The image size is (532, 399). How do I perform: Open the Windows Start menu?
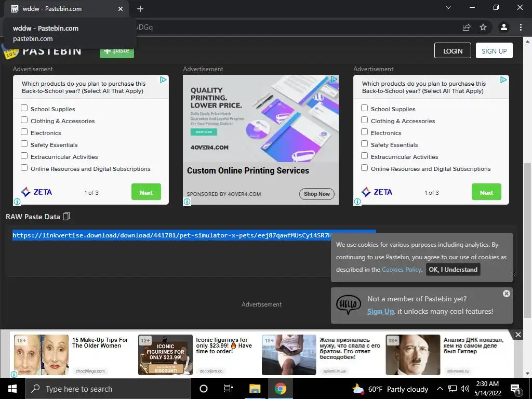(x=12, y=389)
